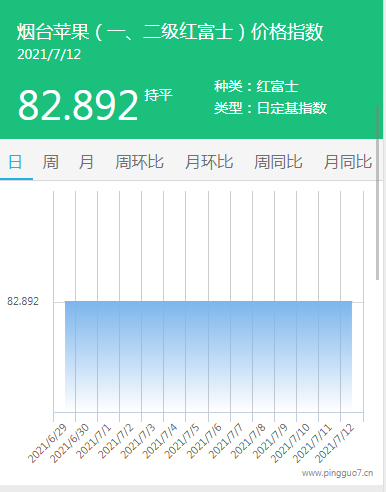The width and height of the screenshot is (386, 492).
Task: Click the 82.892 index value
Action: point(78,105)
